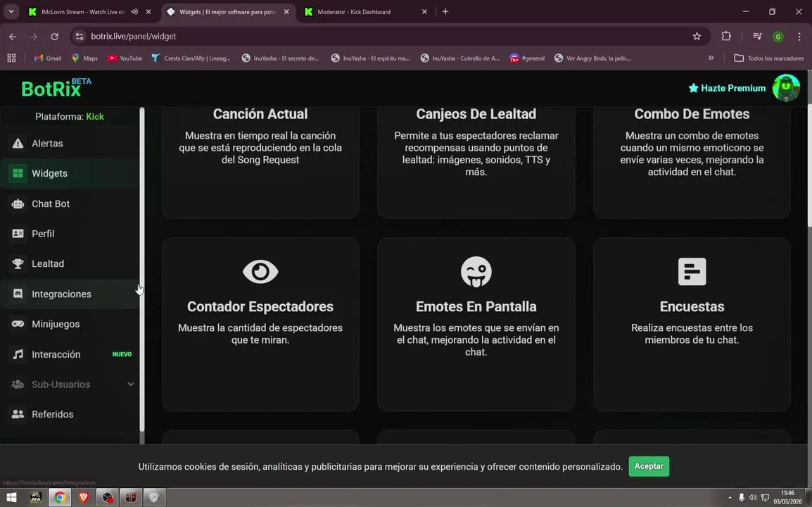This screenshot has width=812, height=507.
Task: Open the tab search dropdown arrow
Action: [11, 11]
